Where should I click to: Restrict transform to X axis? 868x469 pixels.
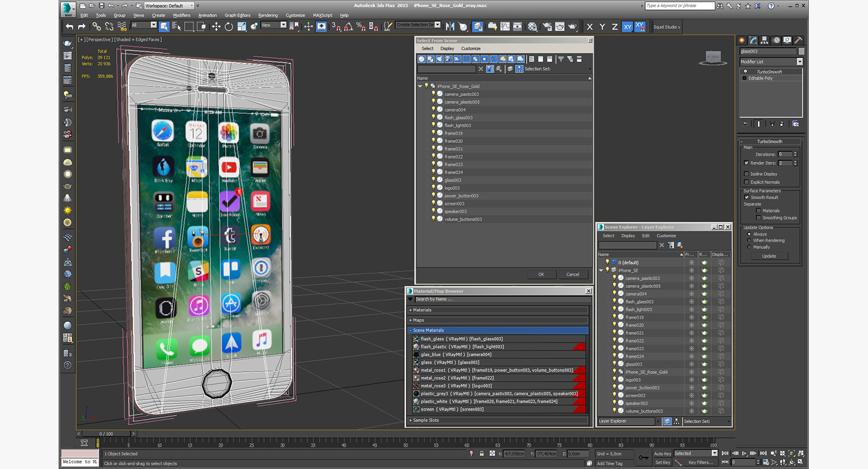(x=589, y=26)
